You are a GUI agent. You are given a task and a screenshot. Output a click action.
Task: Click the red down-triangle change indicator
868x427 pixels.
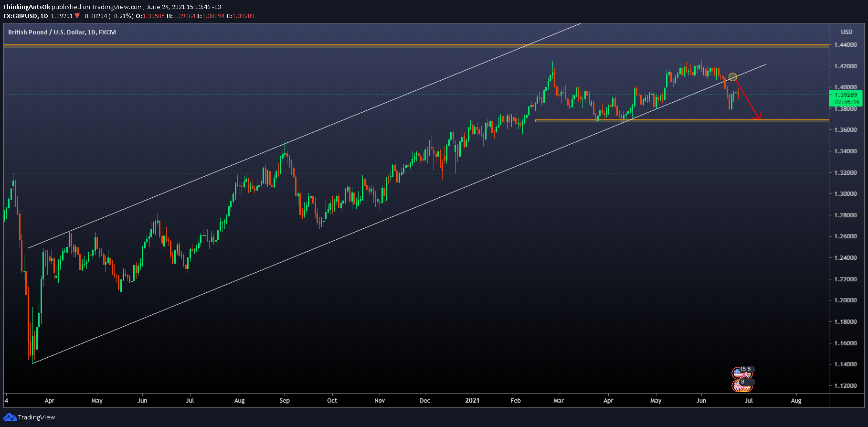pos(77,16)
